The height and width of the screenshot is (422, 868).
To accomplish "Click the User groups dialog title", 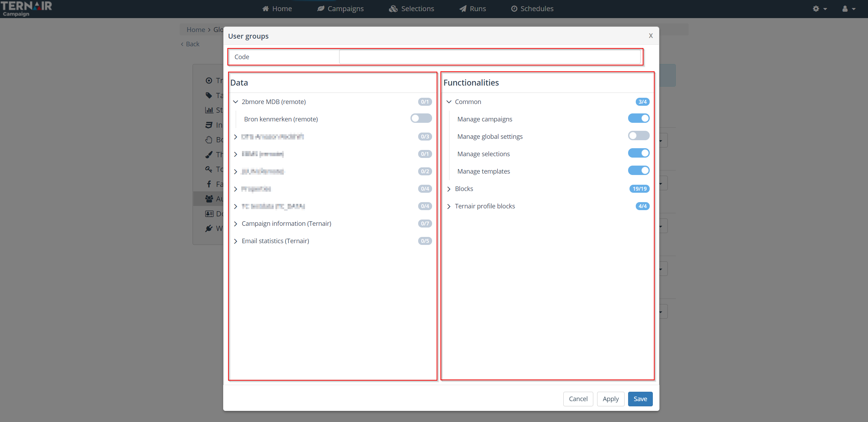I will point(248,36).
